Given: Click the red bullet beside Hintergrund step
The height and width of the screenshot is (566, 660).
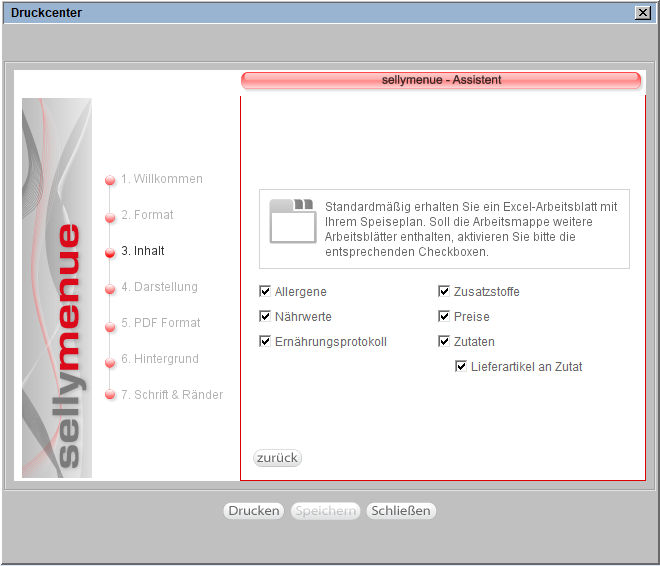Looking at the screenshot, I should pos(110,361).
